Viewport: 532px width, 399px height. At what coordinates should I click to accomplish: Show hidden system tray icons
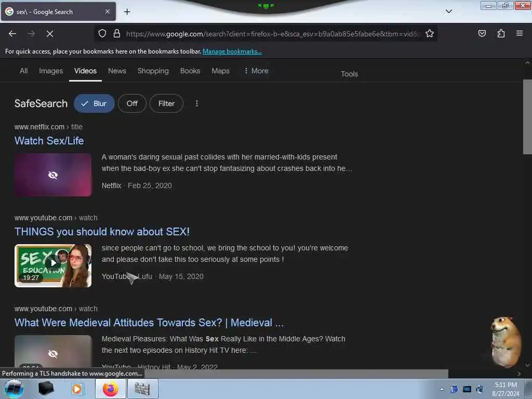442,389
